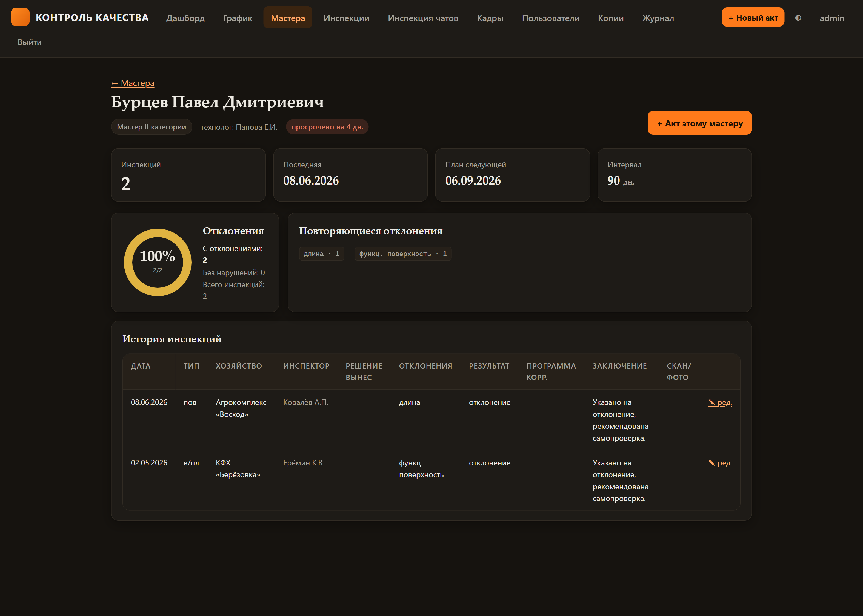Click the ИНСПЕКТОР column header
863x616 pixels.
click(306, 366)
